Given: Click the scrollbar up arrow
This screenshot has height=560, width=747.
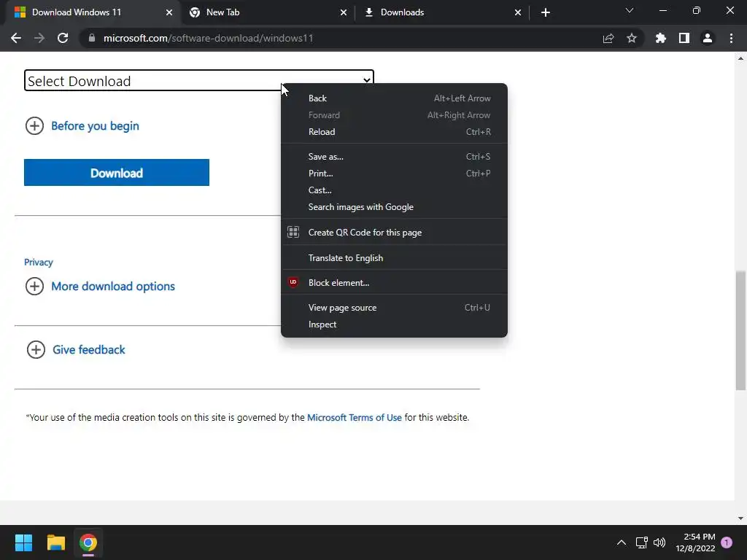Looking at the screenshot, I should click(740, 58).
